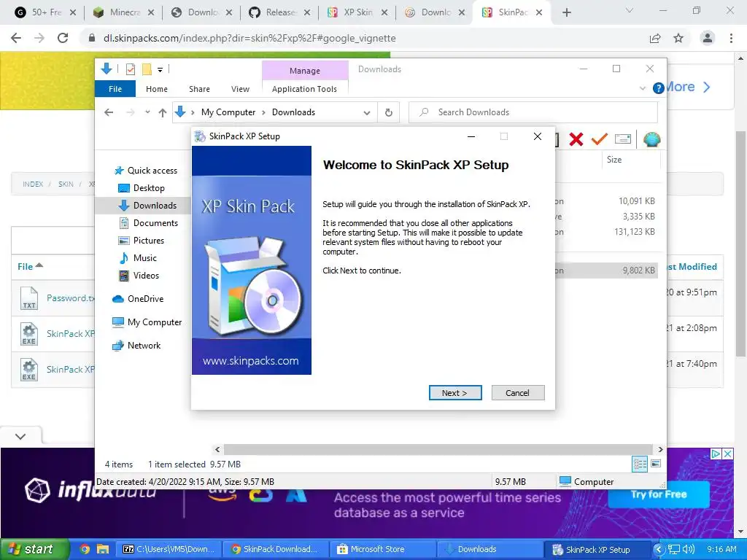The width and height of the screenshot is (747, 560).
Task: Click the Explorer horizontal scrollbar
Action: [x=438, y=449]
